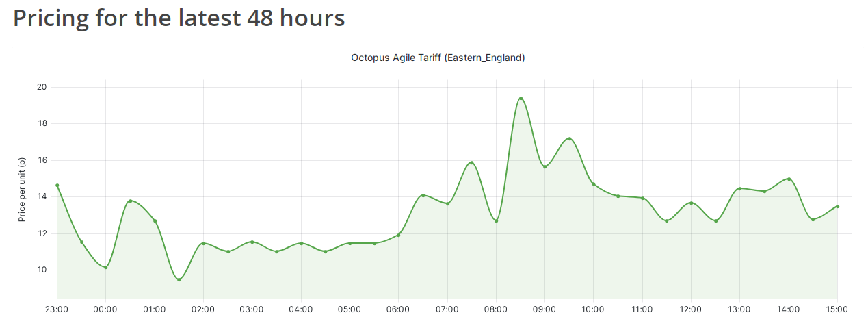Click the data point at 00:00
Viewport: 868px width, 317px height.
point(106,267)
